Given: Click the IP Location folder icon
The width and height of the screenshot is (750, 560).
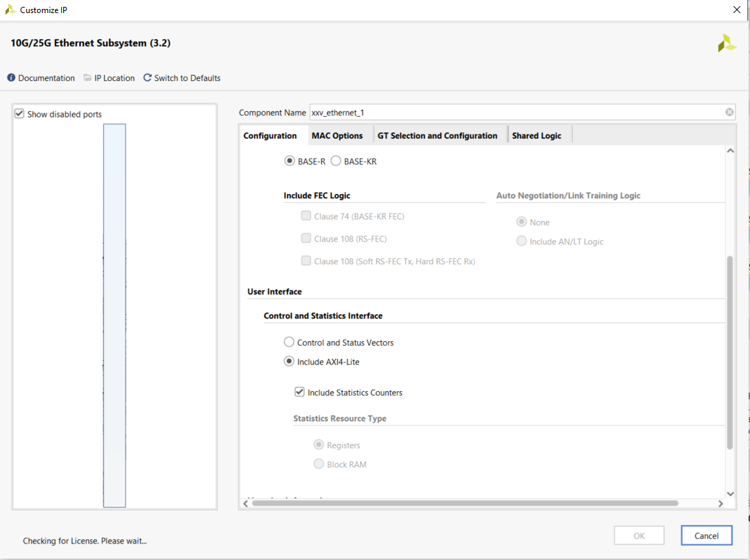Looking at the screenshot, I should point(87,78).
